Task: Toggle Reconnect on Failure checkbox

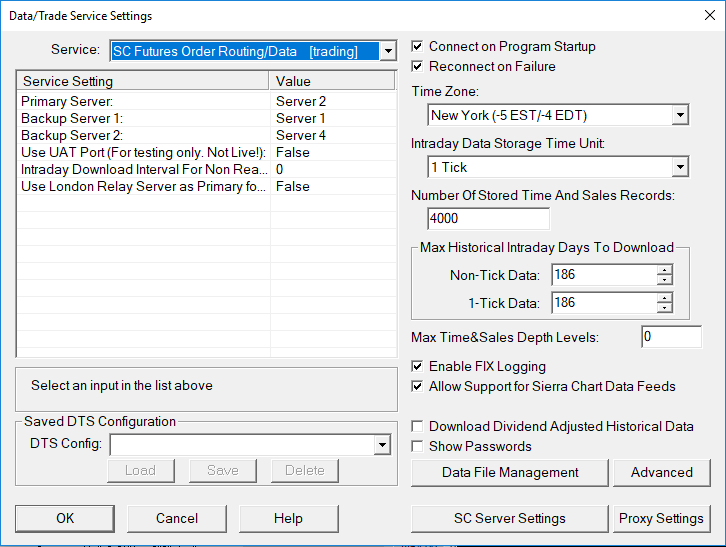Action: [x=417, y=66]
